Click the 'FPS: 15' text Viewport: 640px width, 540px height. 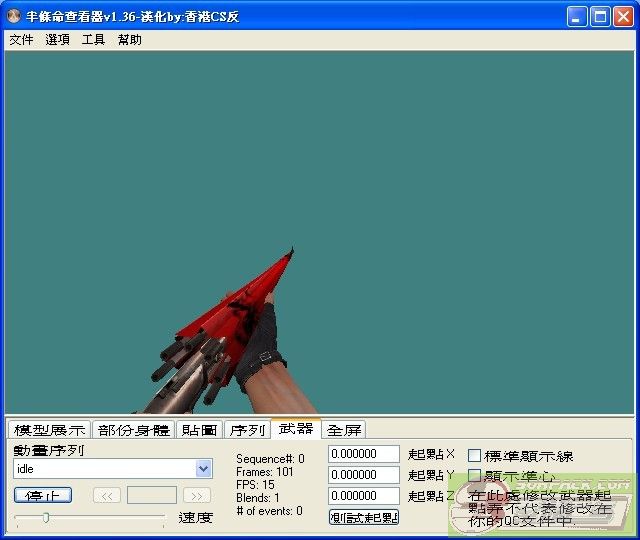click(255, 485)
